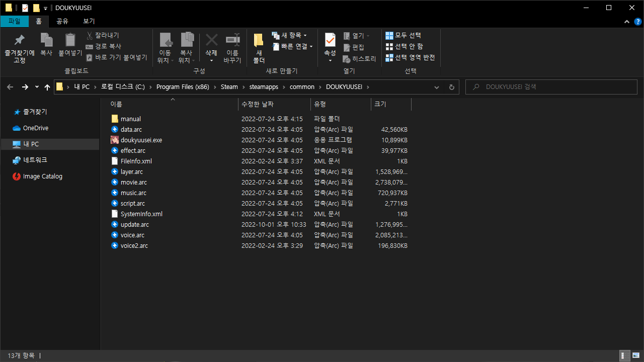Sort by Date modified (수정한 날짜) column
644x362 pixels.
coord(275,104)
